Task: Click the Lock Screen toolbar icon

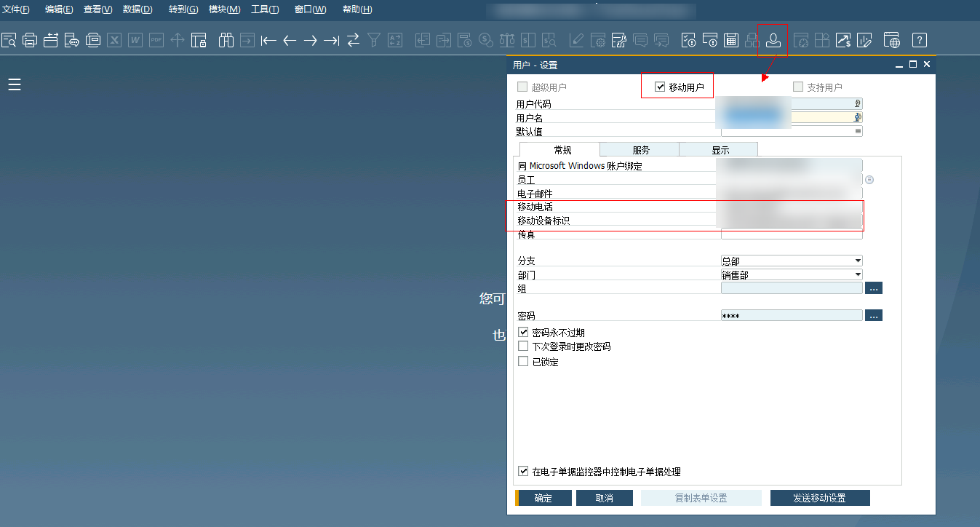Action: [199, 40]
